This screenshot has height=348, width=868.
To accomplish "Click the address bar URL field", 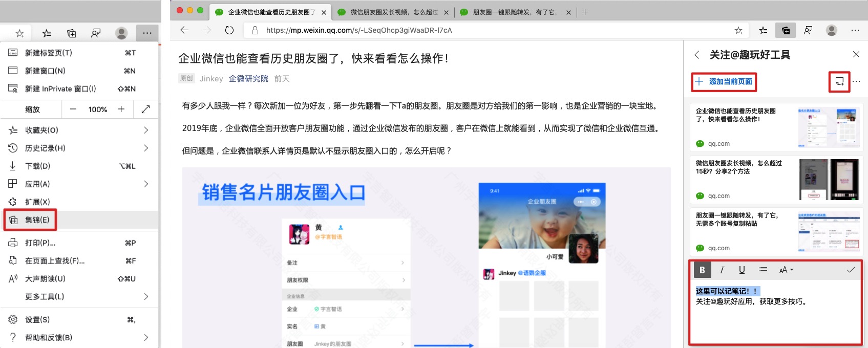I will point(496,30).
